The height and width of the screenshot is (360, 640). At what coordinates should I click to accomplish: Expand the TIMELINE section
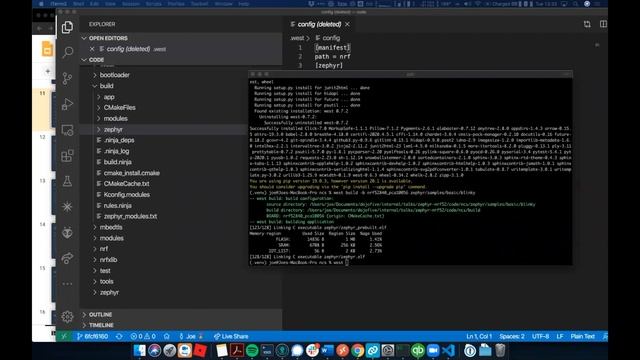tap(181, 325)
